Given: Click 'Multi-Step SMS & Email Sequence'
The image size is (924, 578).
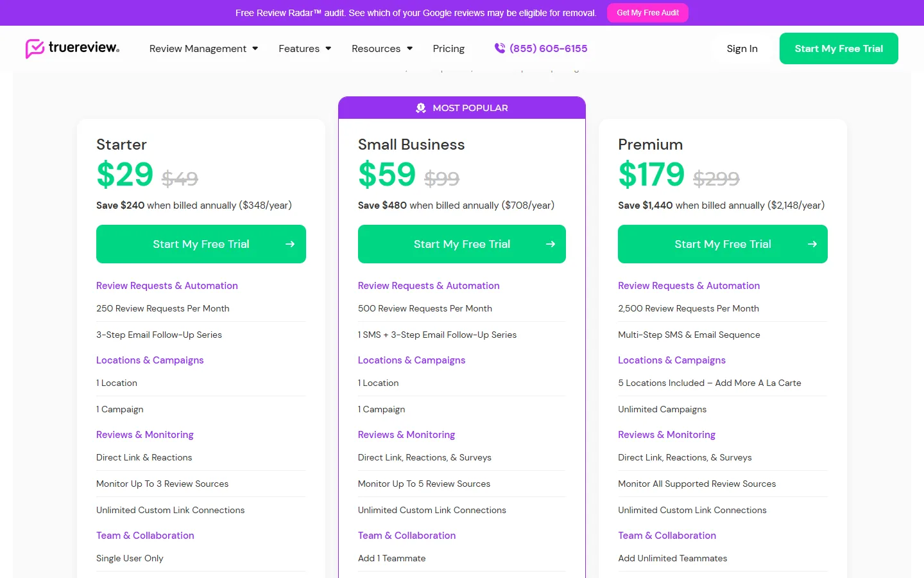Looking at the screenshot, I should click(689, 335).
